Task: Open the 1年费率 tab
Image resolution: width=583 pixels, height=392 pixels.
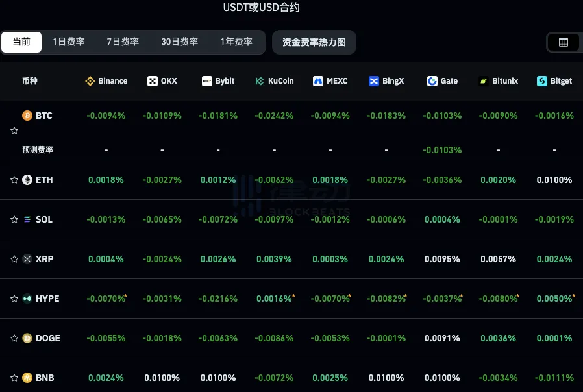Action: point(236,42)
